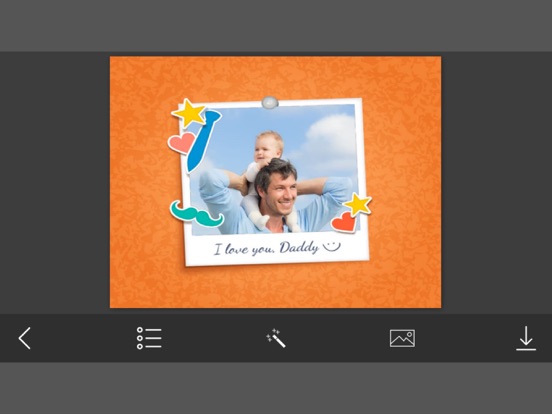The width and height of the screenshot is (552, 414).
Task: Go back with the left arrow icon
Action: [x=25, y=338]
